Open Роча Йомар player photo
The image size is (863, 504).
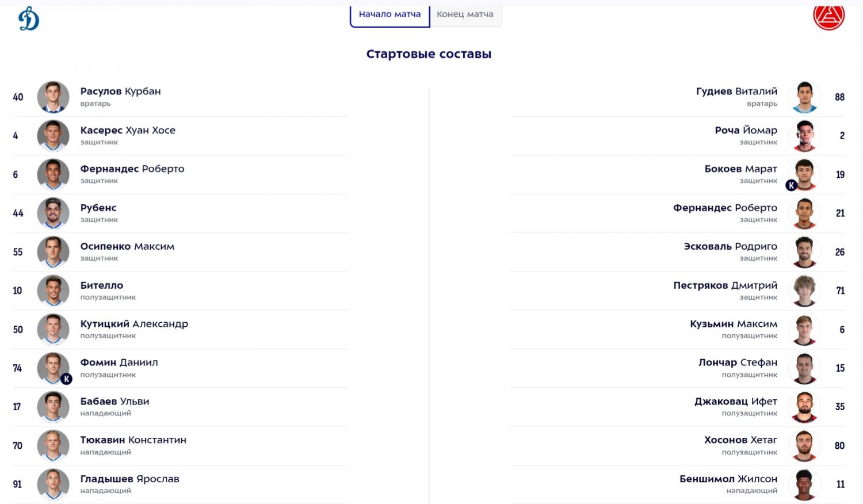click(x=804, y=136)
